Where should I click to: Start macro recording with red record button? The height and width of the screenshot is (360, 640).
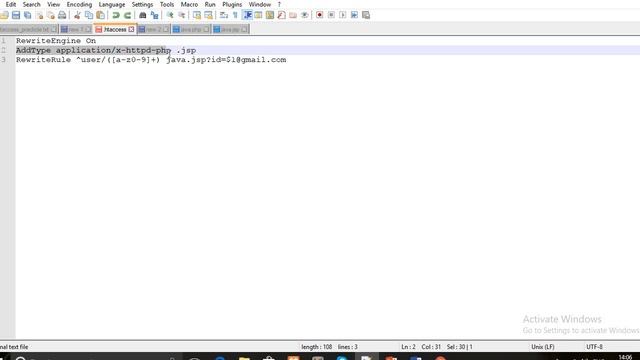[320, 15]
